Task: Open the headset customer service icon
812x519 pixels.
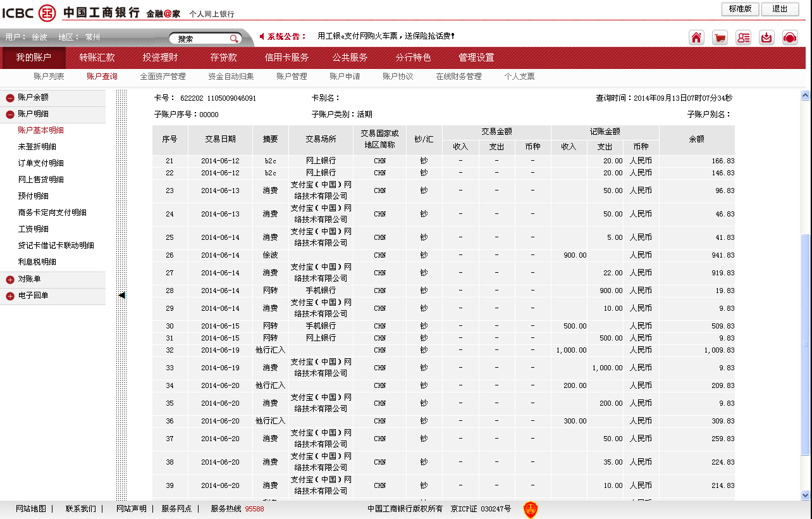Action: [790, 37]
